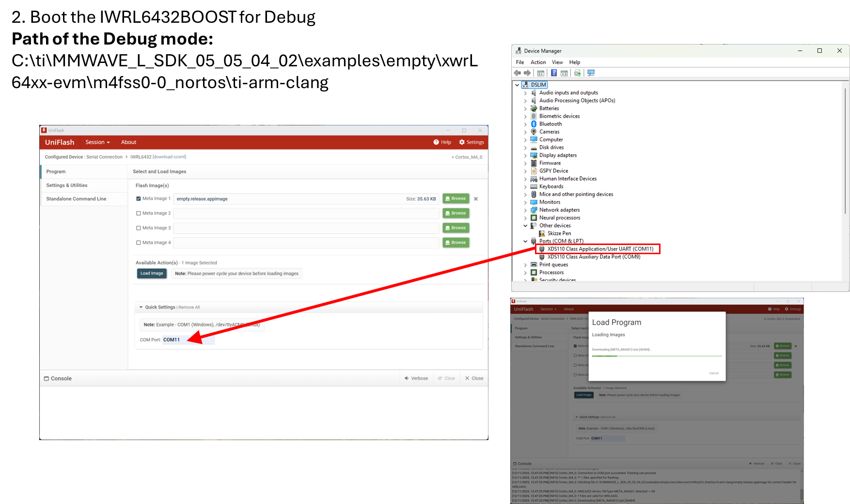Check the Meta Image 4 checkbox
The height and width of the screenshot is (504, 850).
139,243
